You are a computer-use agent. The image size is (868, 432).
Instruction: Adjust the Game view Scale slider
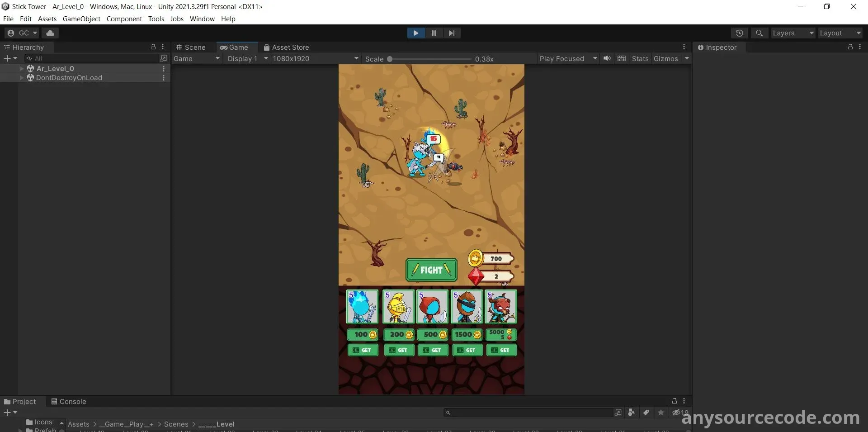pyautogui.click(x=390, y=59)
